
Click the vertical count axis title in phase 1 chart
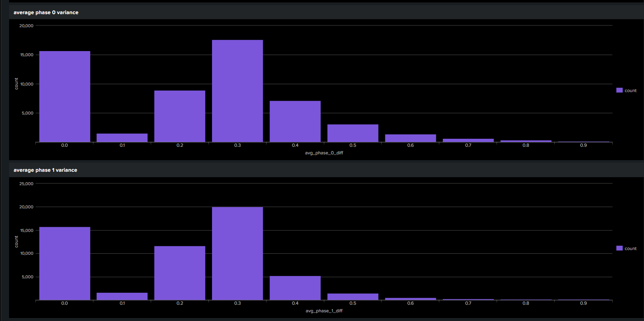pyautogui.click(x=16, y=242)
